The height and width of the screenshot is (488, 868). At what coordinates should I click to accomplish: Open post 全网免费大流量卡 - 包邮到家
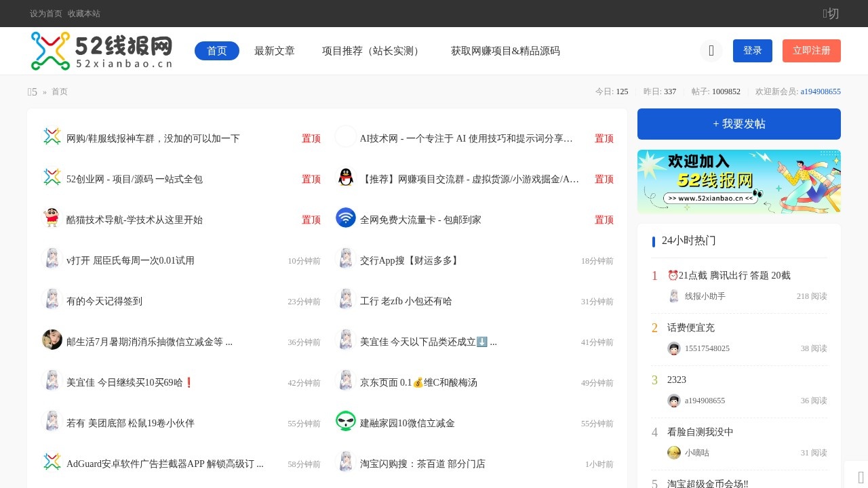click(420, 220)
